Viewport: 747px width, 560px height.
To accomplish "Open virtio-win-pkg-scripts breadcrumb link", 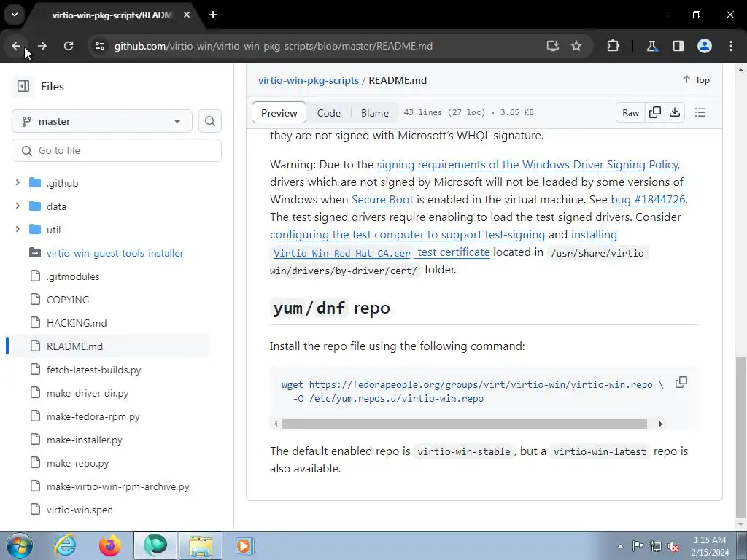I will 309,80.
